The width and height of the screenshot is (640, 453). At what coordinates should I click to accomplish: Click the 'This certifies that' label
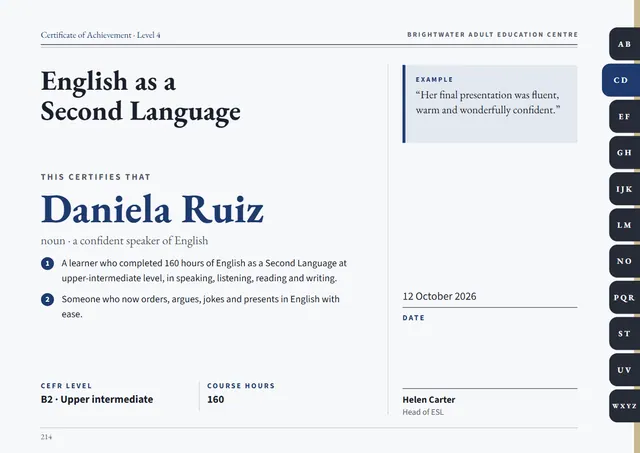[96, 177]
